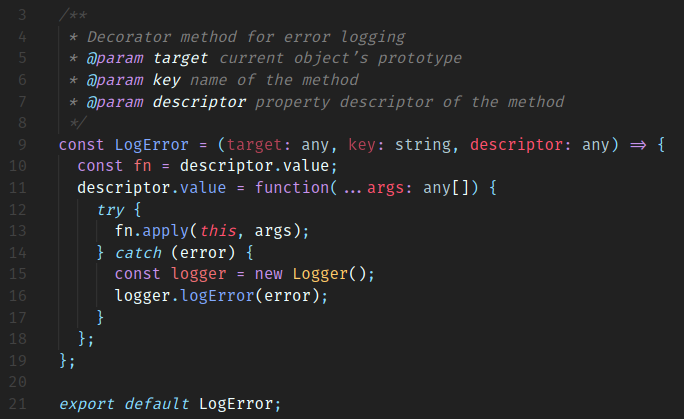Place cursor on LogError constant declaration
The height and width of the screenshot is (419, 684).
click(151, 144)
